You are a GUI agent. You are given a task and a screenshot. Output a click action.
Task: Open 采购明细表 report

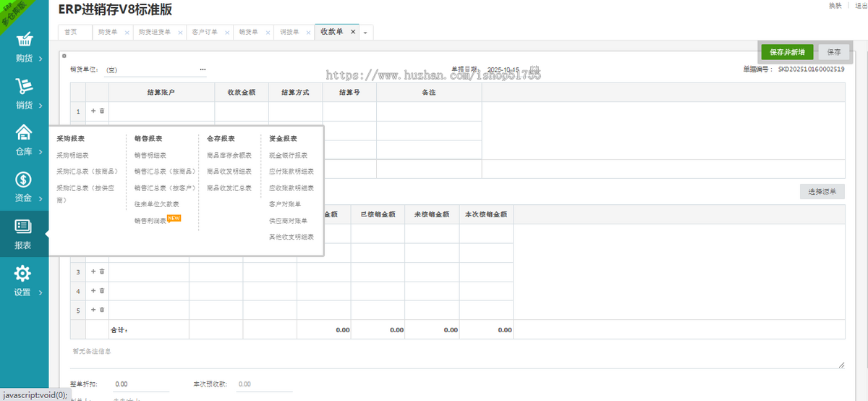tap(73, 155)
